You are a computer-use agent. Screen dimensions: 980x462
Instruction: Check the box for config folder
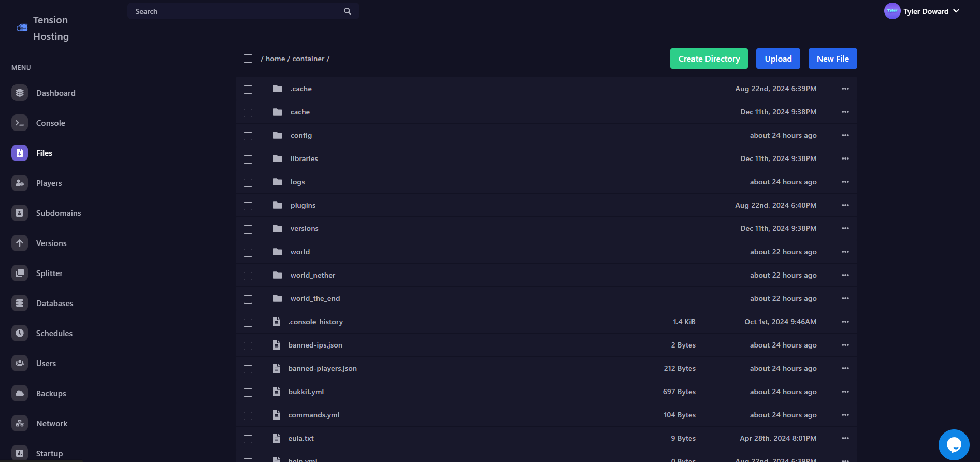[x=248, y=136]
